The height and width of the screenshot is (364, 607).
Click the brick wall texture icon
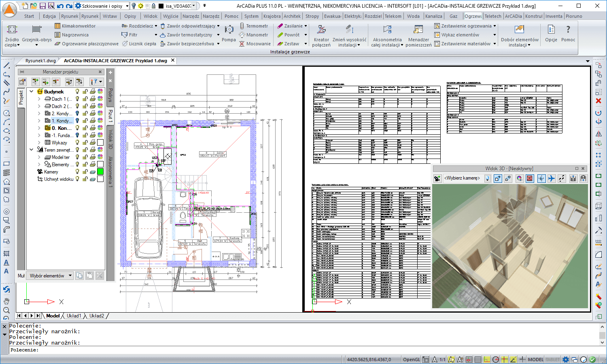pos(530,178)
